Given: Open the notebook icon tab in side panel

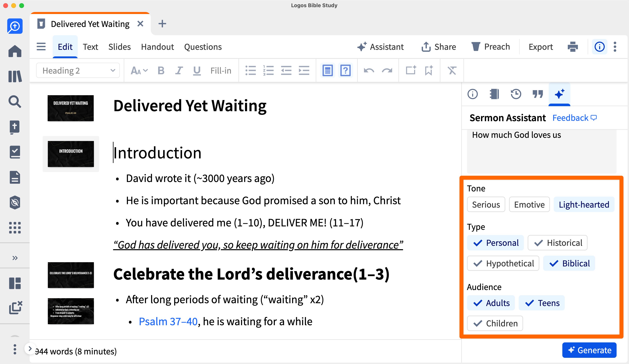Looking at the screenshot, I should click(x=494, y=94).
